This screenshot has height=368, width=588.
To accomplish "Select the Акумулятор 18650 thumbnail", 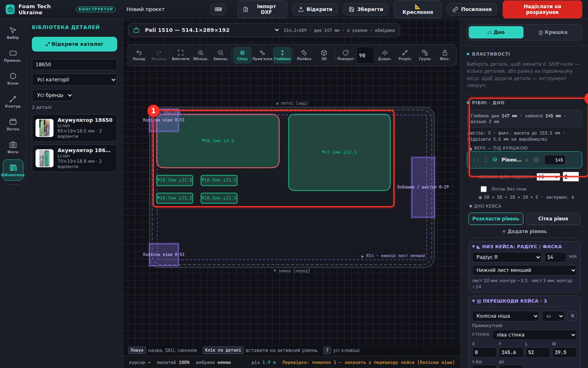I will tap(45, 128).
